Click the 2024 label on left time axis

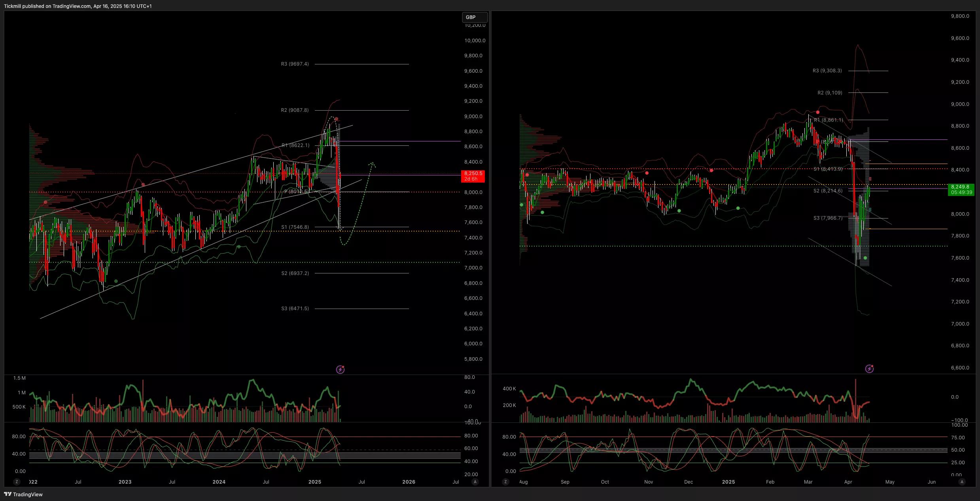219,482
